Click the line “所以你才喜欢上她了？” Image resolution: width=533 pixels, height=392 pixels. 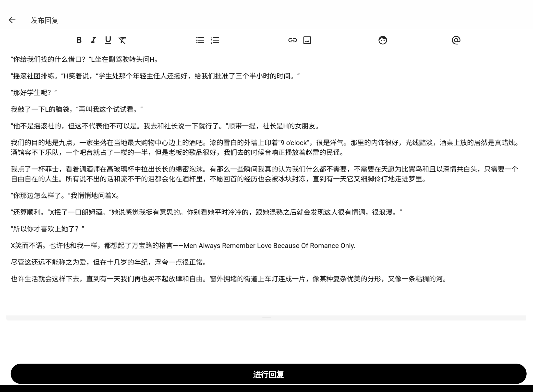coord(48,229)
